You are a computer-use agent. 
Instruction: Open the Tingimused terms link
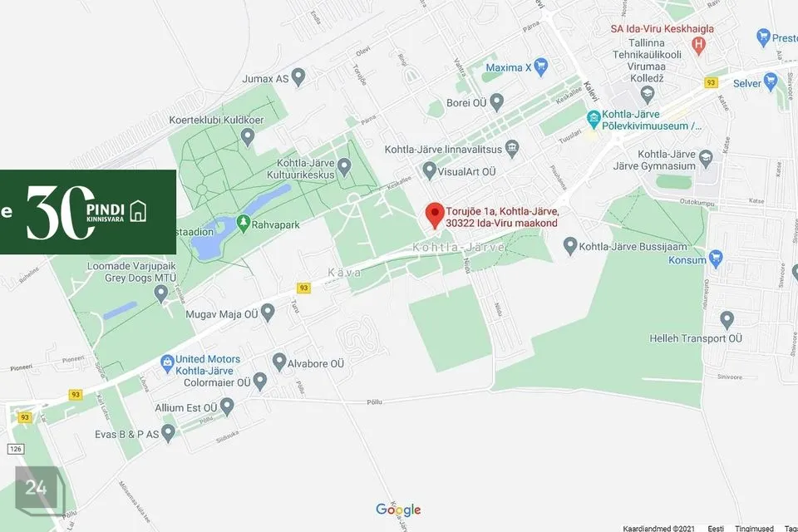point(754,529)
